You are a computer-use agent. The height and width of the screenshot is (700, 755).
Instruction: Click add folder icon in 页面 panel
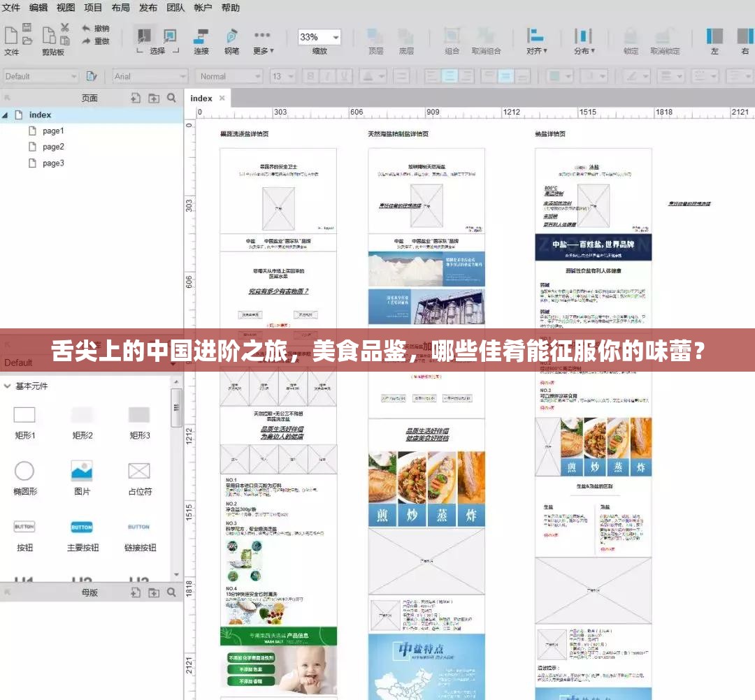(x=154, y=99)
